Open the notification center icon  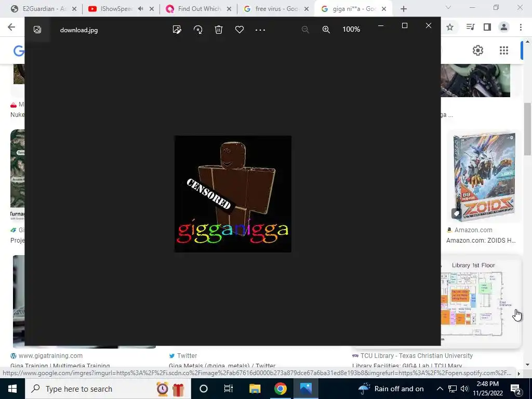coord(516,389)
